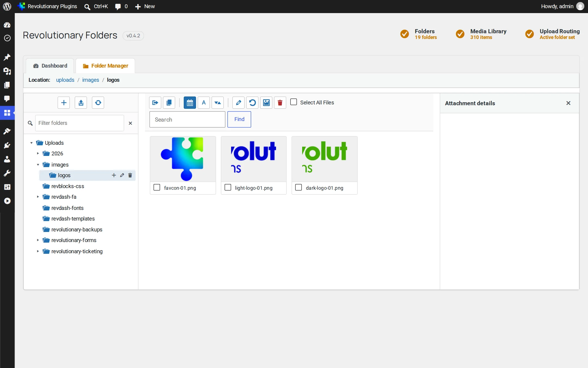Click the image tool icon in toolbar
The image size is (588, 368).
tap(266, 103)
